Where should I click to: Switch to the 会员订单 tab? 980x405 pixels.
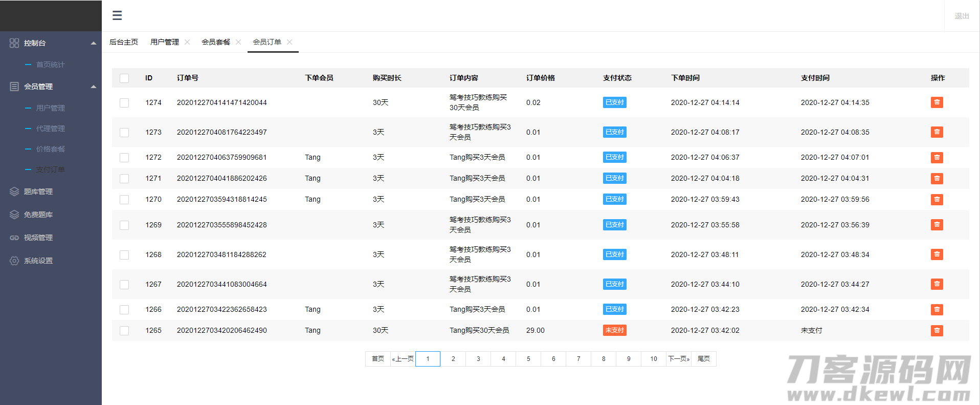[267, 42]
